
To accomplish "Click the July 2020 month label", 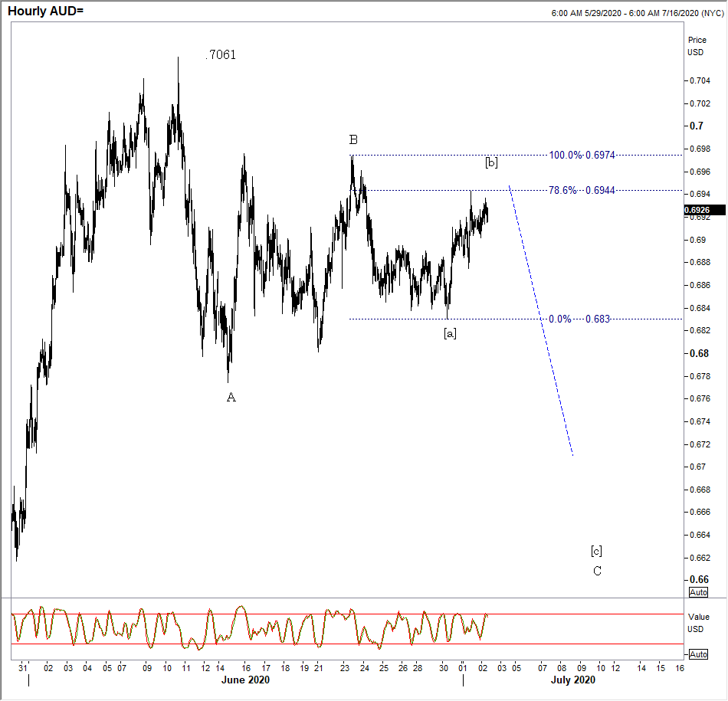I will click(572, 680).
